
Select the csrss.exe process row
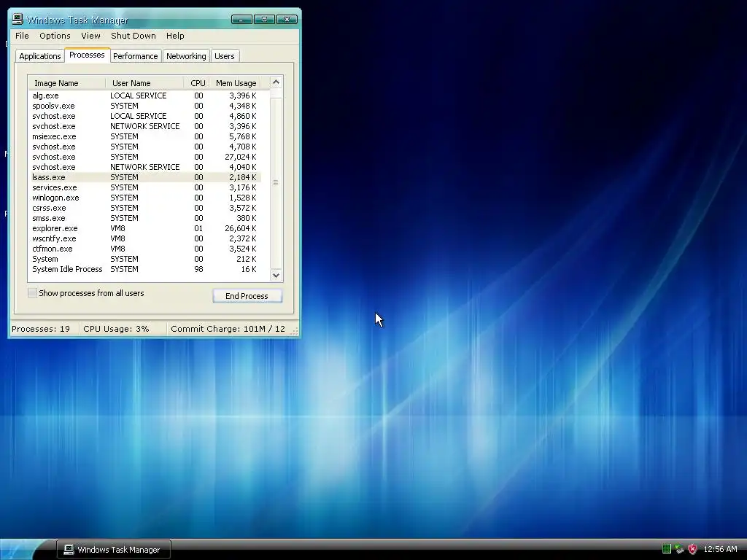point(145,208)
